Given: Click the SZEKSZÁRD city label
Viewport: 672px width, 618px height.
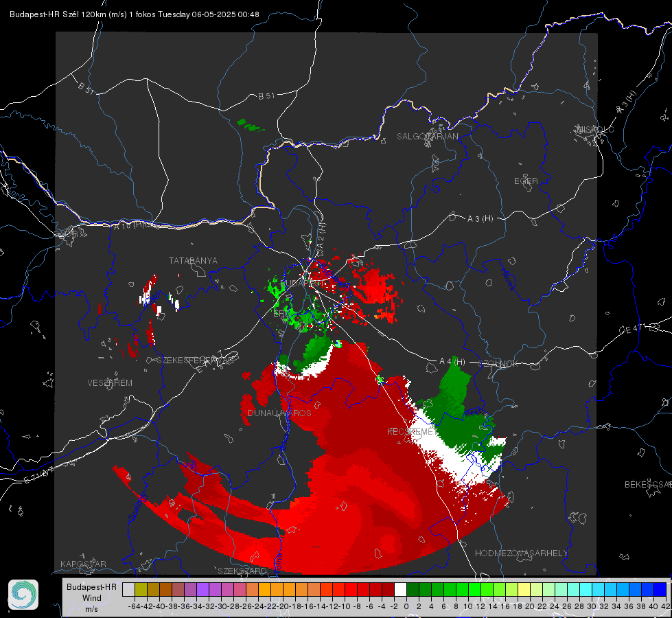Looking at the screenshot, I should pyautogui.click(x=242, y=571).
